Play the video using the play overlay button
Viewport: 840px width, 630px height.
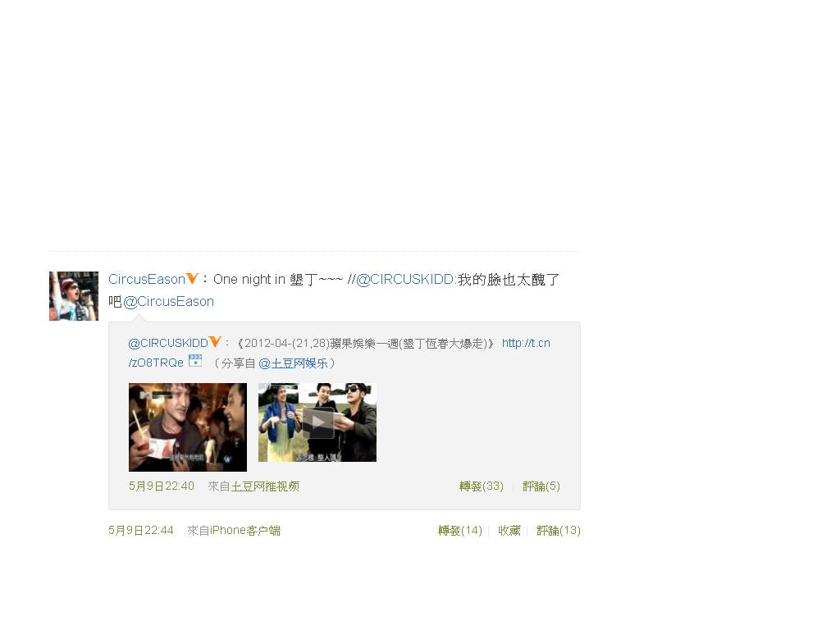click(317, 422)
